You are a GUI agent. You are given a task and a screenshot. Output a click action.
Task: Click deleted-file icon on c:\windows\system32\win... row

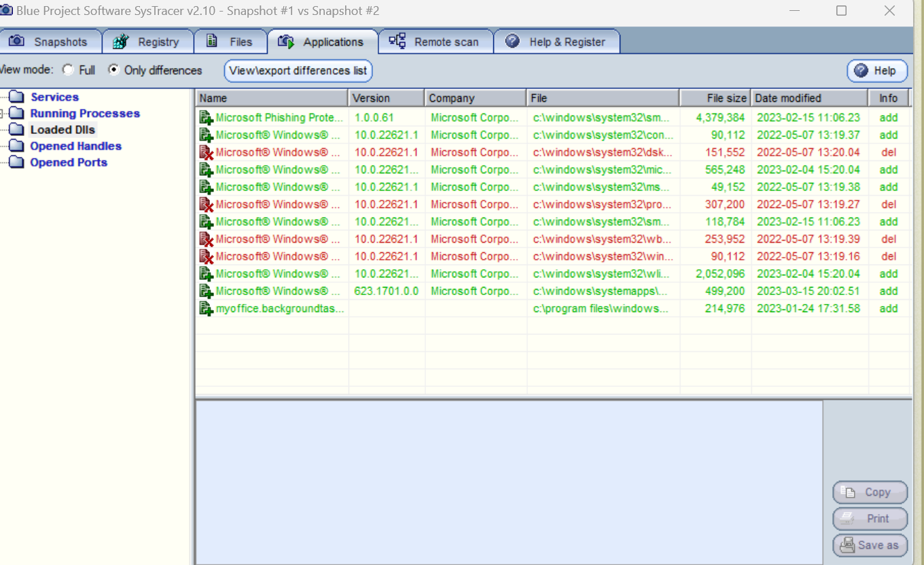(206, 256)
